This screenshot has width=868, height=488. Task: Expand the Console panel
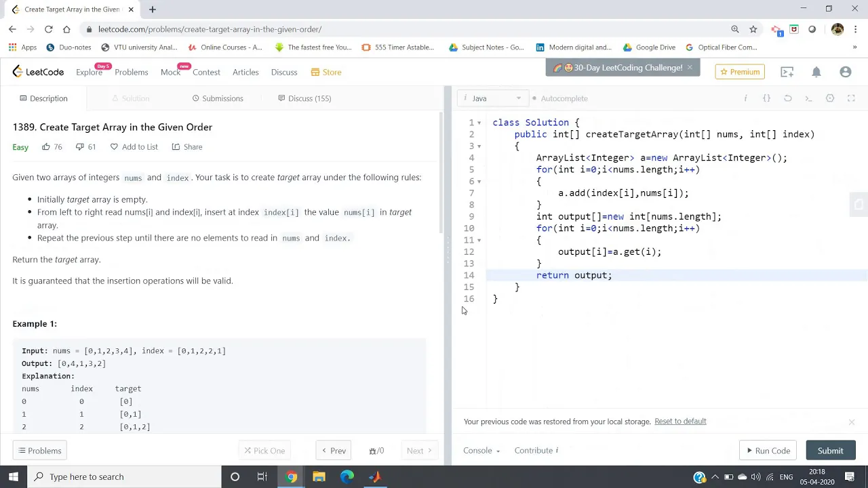tap(481, 450)
